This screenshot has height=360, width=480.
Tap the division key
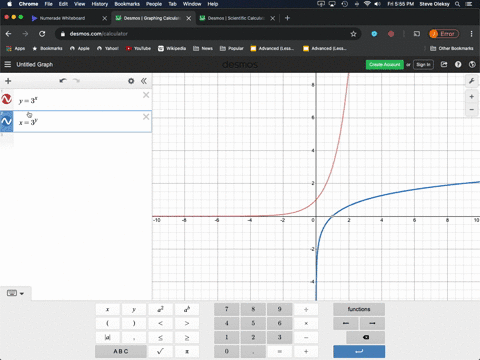tap(306, 309)
